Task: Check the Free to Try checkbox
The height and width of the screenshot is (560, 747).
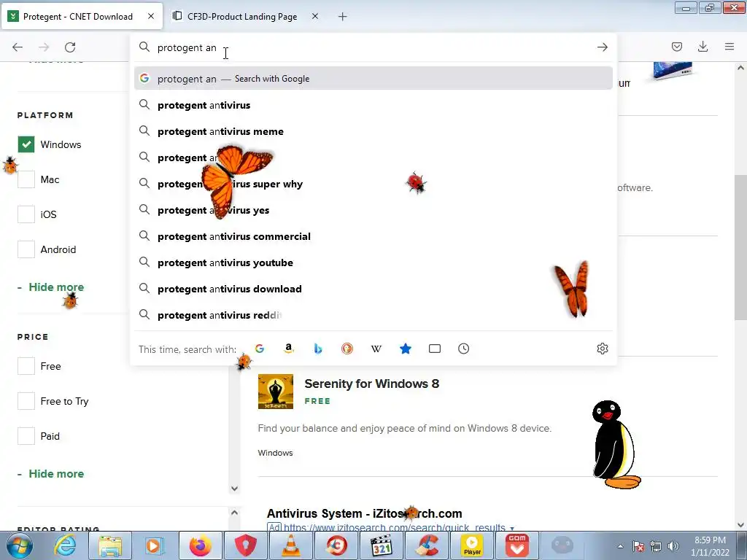Action: point(26,401)
